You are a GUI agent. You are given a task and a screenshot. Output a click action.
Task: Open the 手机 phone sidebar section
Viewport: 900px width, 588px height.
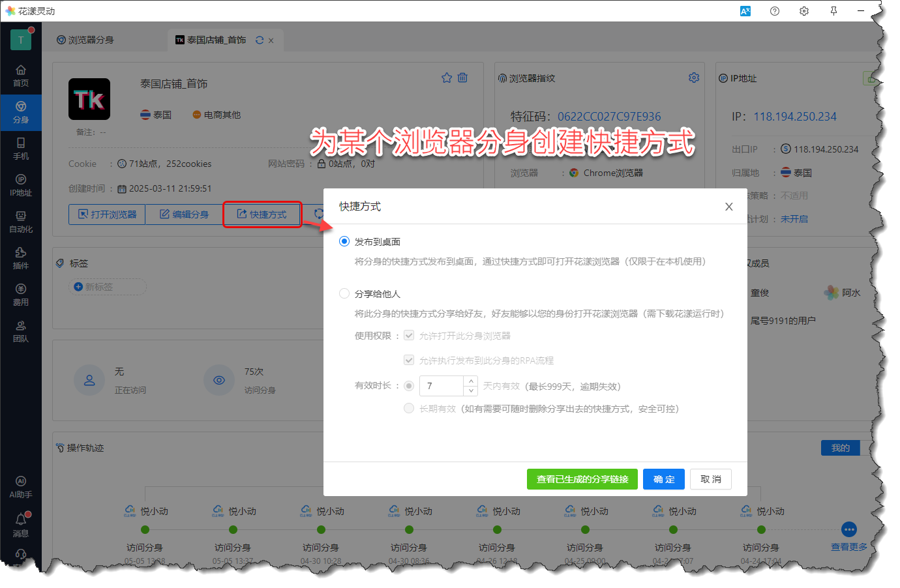point(21,148)
